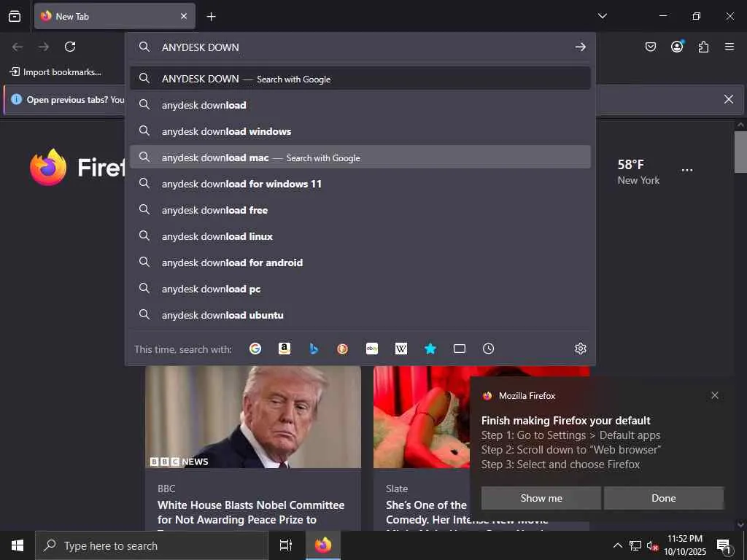Select suggestion 'anydesk download windows'
This screenshot has height=560, width=747.
tap(360, 131)
